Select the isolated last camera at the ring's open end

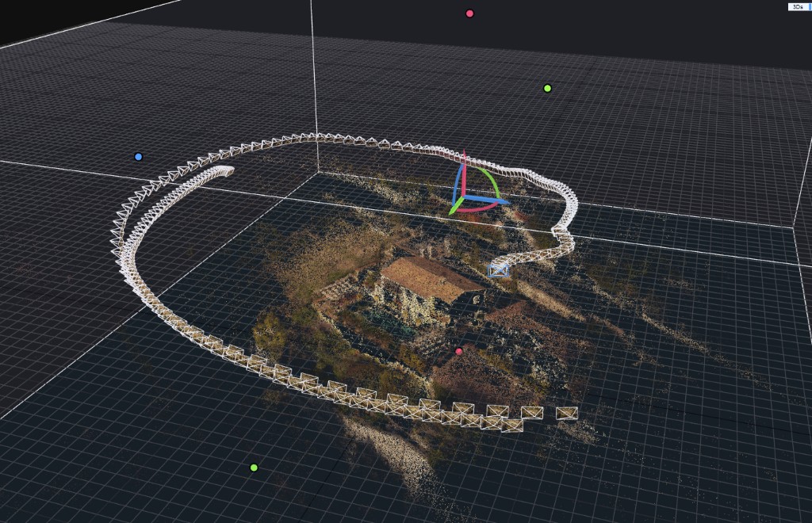[567, 413]
